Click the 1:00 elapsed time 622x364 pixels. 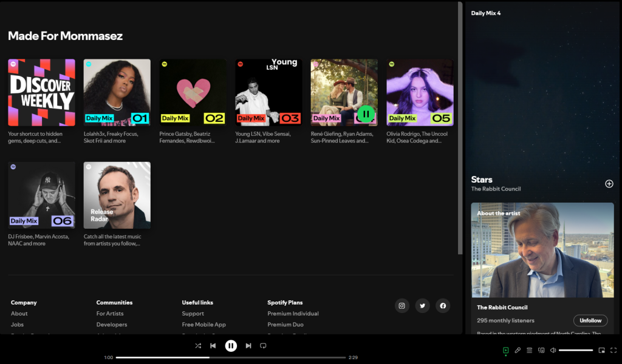108,357
